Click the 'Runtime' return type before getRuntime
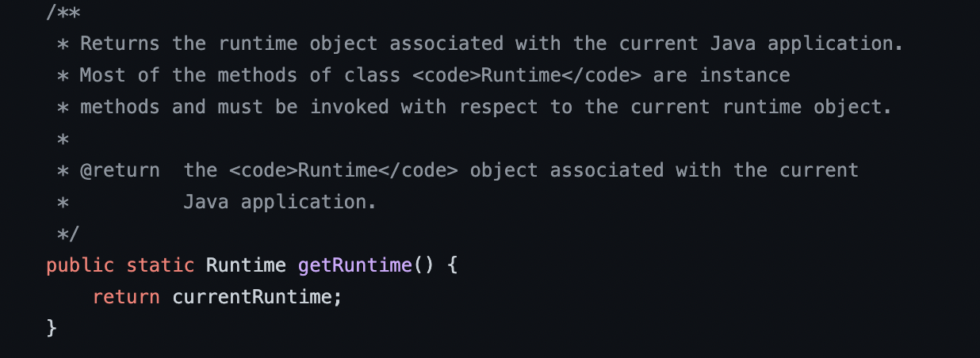Screen dimensions: 980x358 (246, 265)
